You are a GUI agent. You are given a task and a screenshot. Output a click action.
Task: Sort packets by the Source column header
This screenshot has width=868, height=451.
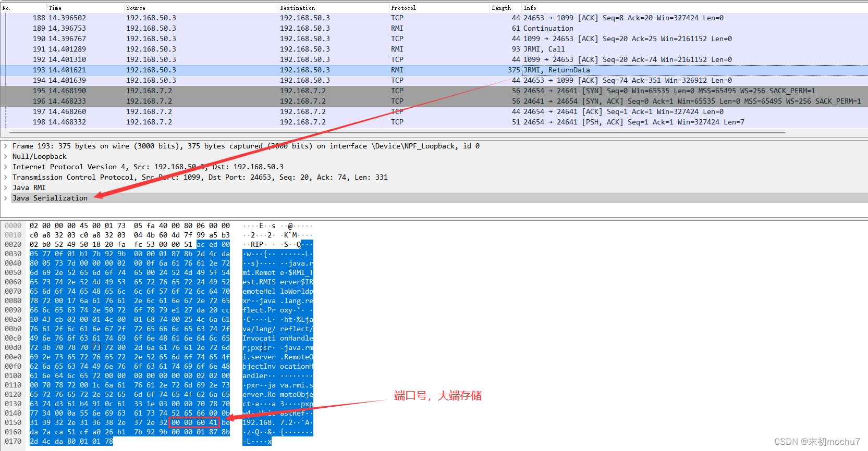point(201,8)
